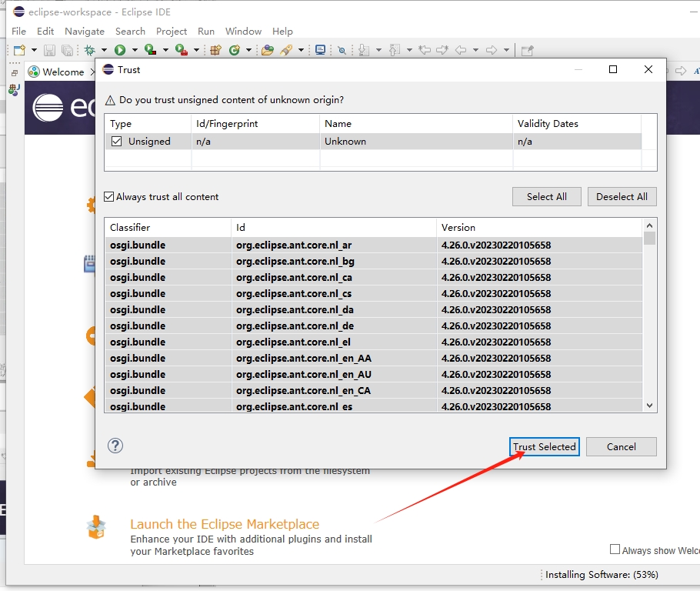This screenshot has height=591, width=700.
Task: Click the Open Type folder icon
Action: tap(268, 50)
